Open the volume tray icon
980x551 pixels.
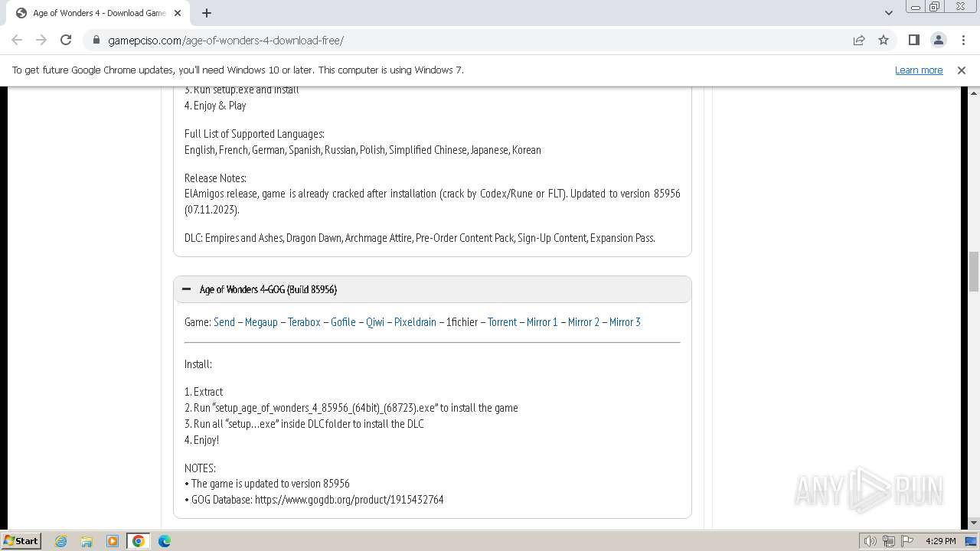pyautogui.click(x=871, y=541)
